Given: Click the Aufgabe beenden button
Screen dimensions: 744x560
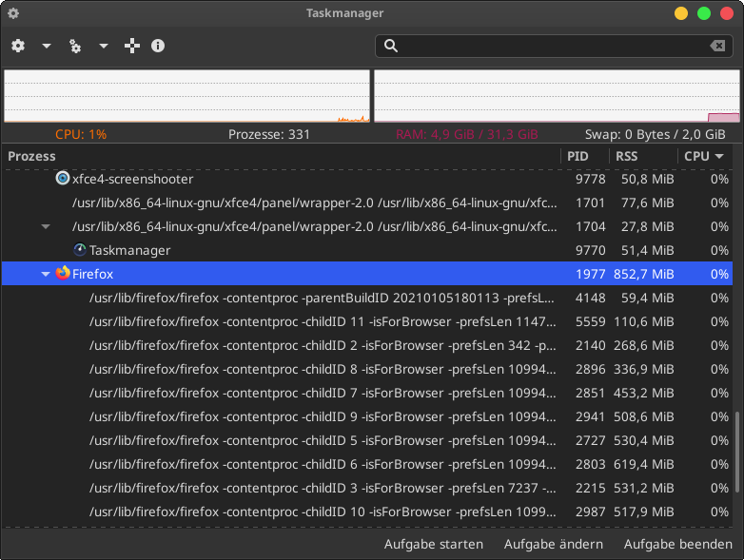Looking at the screenshot, I should tap(678, 544).
